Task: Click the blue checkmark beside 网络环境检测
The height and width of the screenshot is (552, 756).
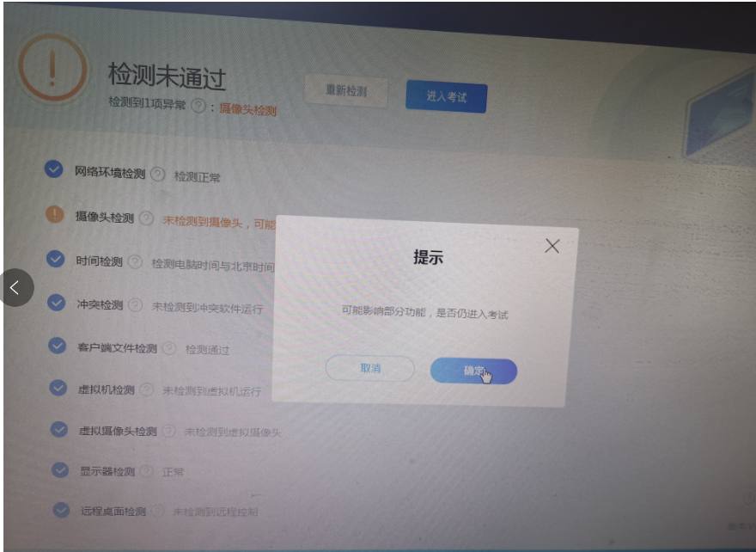Action: click(x=54, y=169)
